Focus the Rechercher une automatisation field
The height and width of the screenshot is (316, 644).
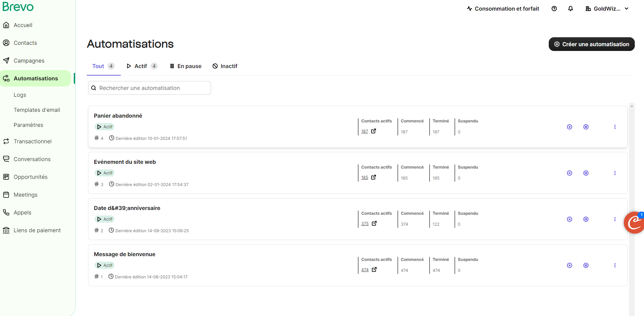[150, 88]
